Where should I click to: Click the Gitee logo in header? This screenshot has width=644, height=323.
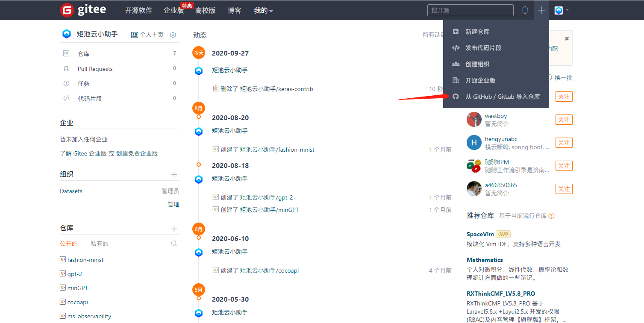[83, 10]
